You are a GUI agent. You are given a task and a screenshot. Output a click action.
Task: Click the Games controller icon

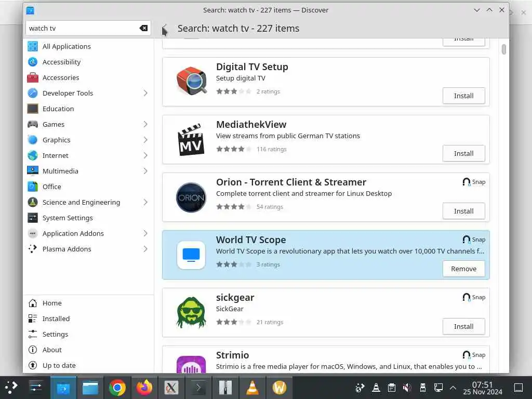pos(33,124)
